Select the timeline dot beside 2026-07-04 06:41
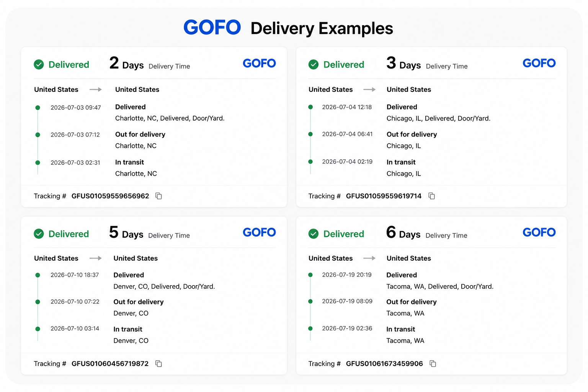The image size is (588, 392). (x=310, y=134)
